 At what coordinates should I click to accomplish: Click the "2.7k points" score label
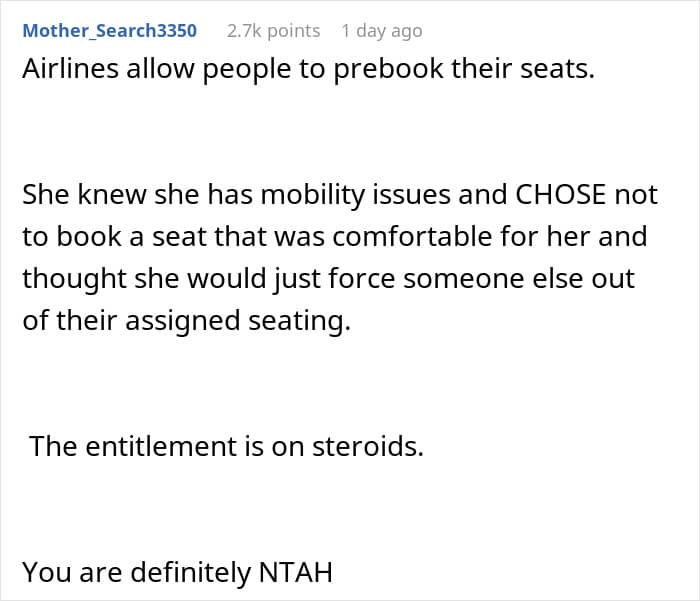(273, 31)
